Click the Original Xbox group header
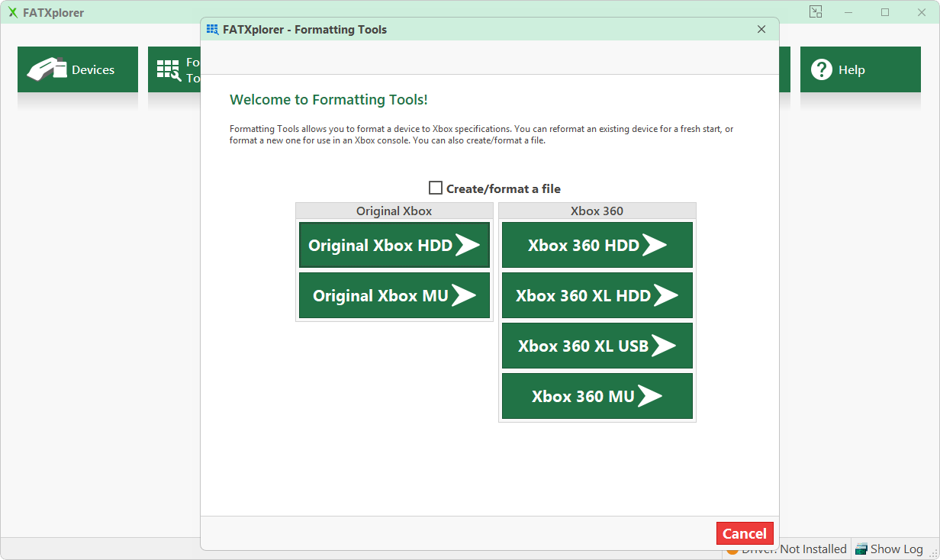This screenshot has height=560, width=940. point(394,211)
